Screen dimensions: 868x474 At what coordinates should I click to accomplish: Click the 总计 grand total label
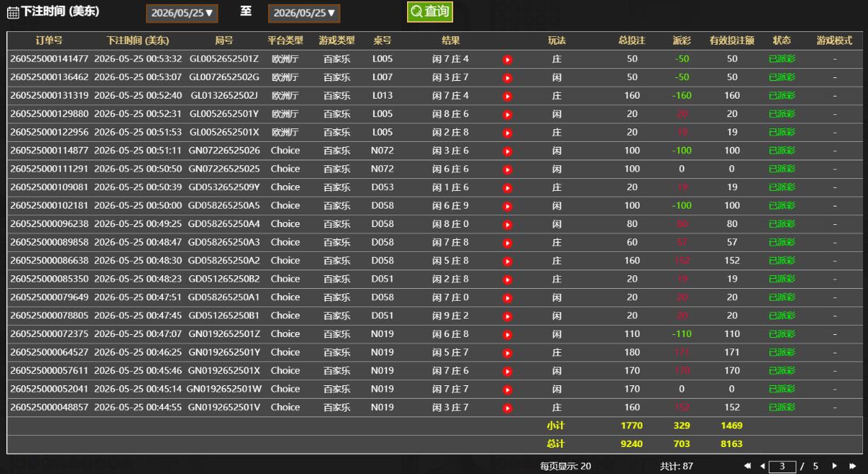pyautogui.click(x=555, y=444)
